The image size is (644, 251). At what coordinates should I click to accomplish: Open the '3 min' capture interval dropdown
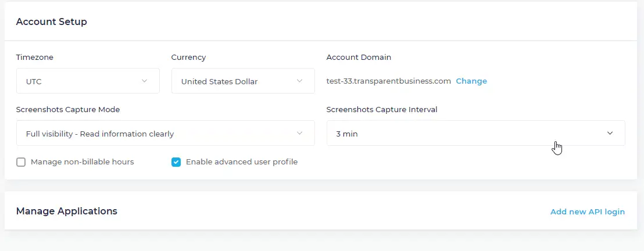(x=465, y=133)
